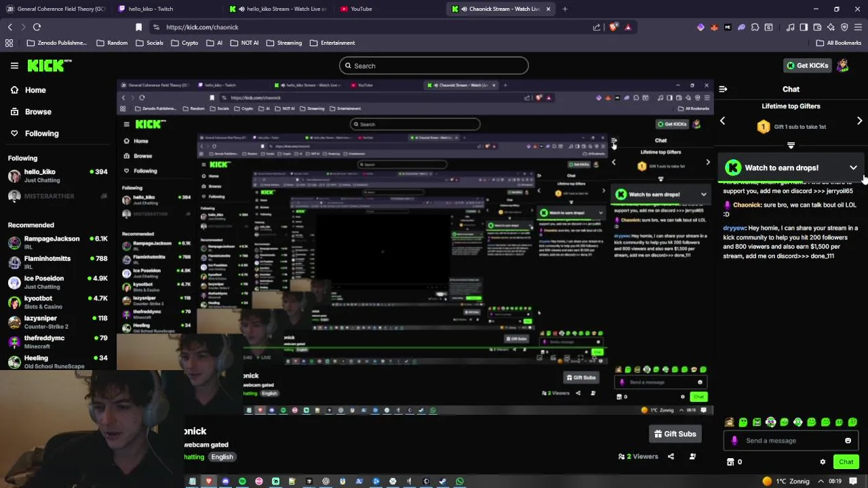Open the Socials bookmarks folder
The width and height of the screenshot is (868, 488).
pos(149,43)
